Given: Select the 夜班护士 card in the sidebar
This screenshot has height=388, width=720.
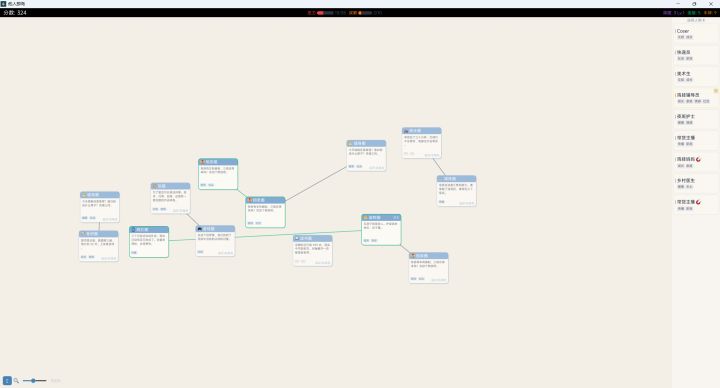Looking at the screenshot, I should (695, 119).
